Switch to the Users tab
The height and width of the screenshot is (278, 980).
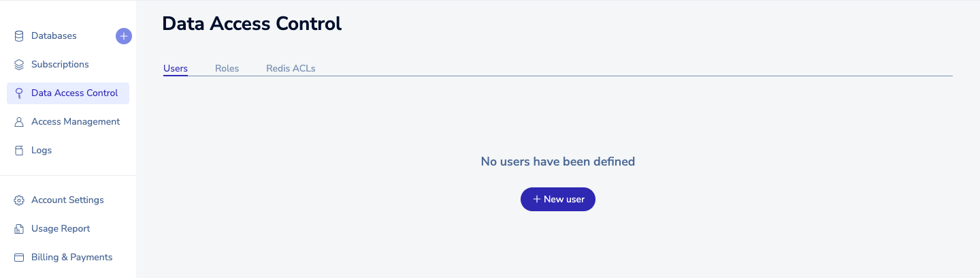(x=176, y=68)
